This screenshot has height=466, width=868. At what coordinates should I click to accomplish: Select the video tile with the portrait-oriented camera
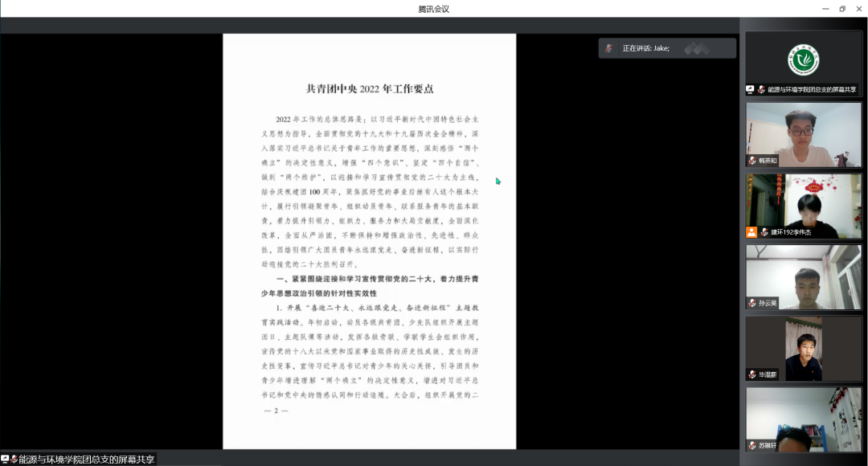pyautogui.click(x=803, y=346)
